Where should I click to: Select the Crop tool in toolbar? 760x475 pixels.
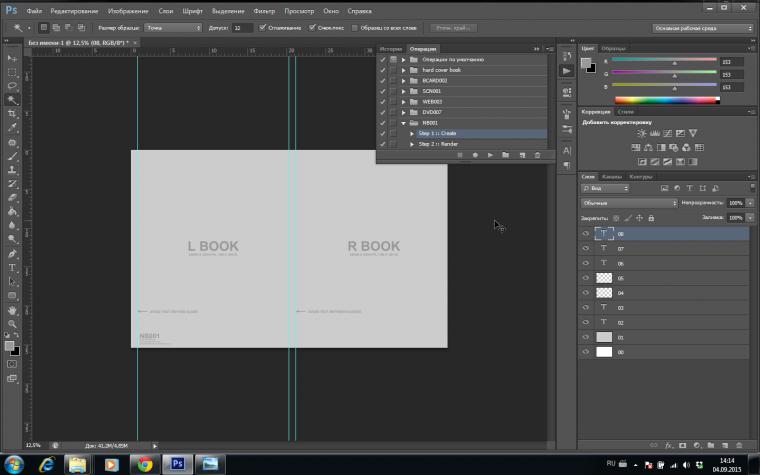click(12, 114)
